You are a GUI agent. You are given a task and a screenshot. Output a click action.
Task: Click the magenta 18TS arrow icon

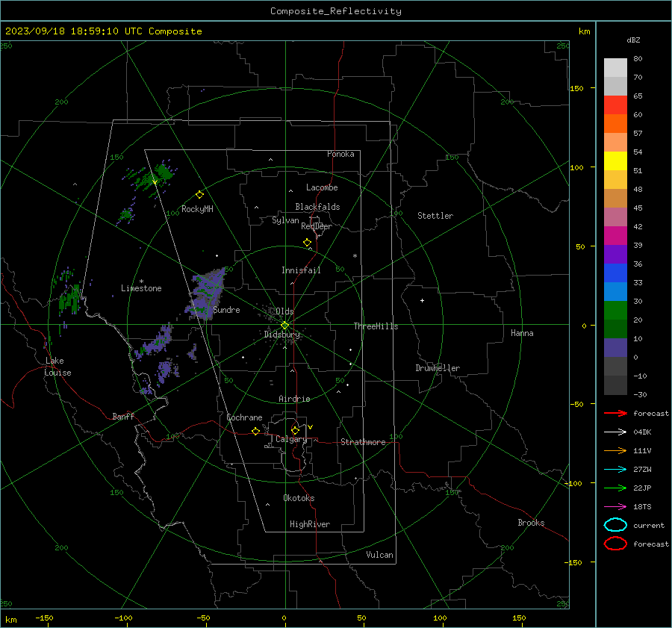615,507
